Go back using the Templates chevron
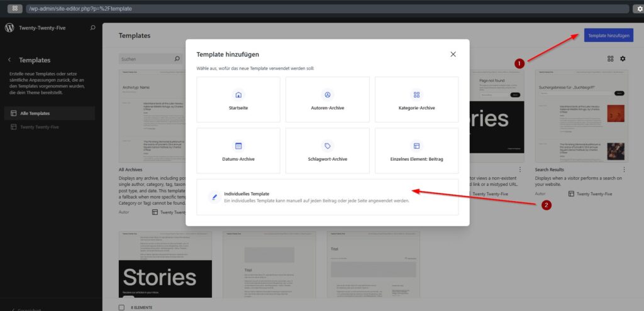This screenshot has height=311, width=644. coord(9,60)
